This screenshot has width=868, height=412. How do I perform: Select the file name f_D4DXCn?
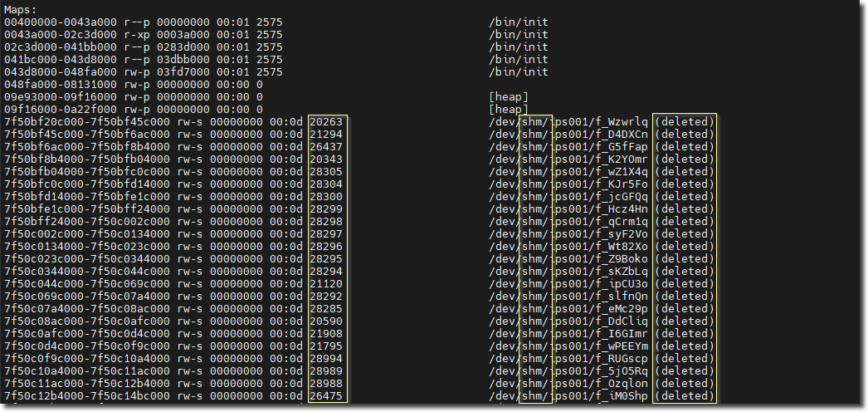[x=622, y=135]
